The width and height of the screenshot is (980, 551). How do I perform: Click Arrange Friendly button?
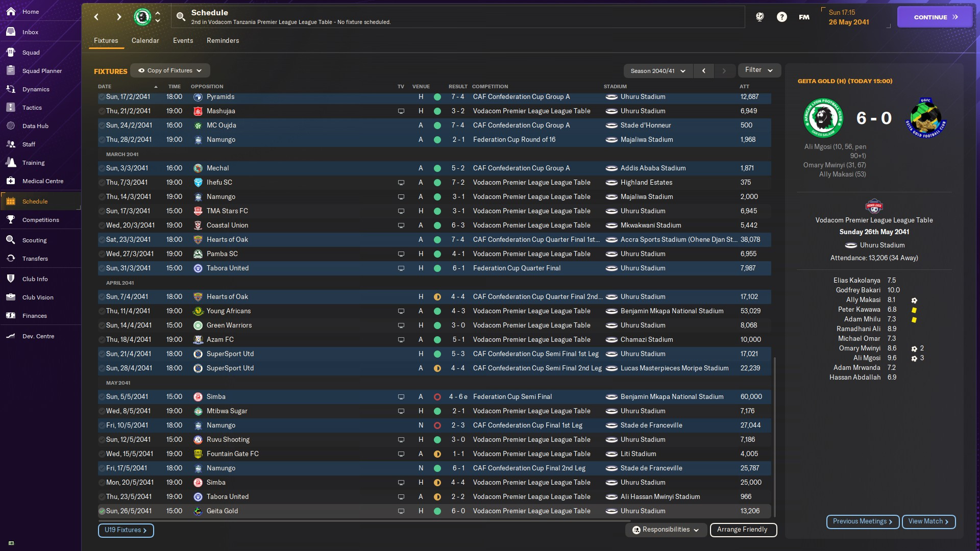pyautogui.click(x=743, y=530)
